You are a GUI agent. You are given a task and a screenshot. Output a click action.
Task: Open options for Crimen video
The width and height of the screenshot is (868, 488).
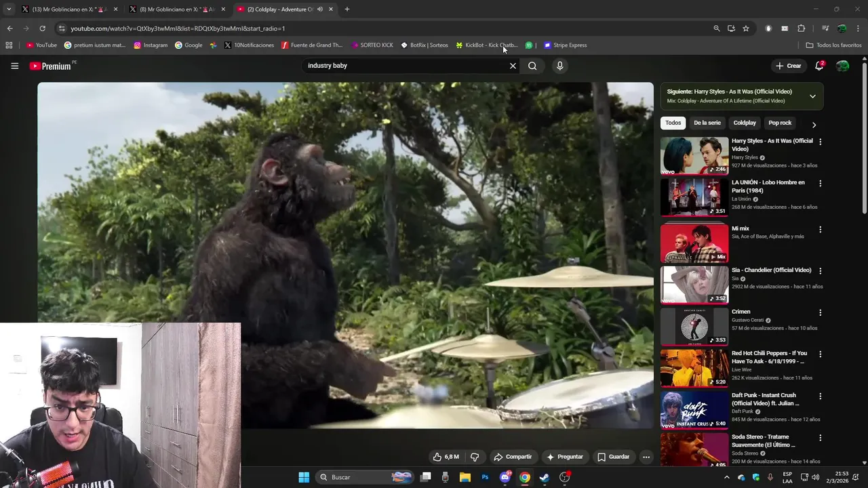click(x=820, y=313)
